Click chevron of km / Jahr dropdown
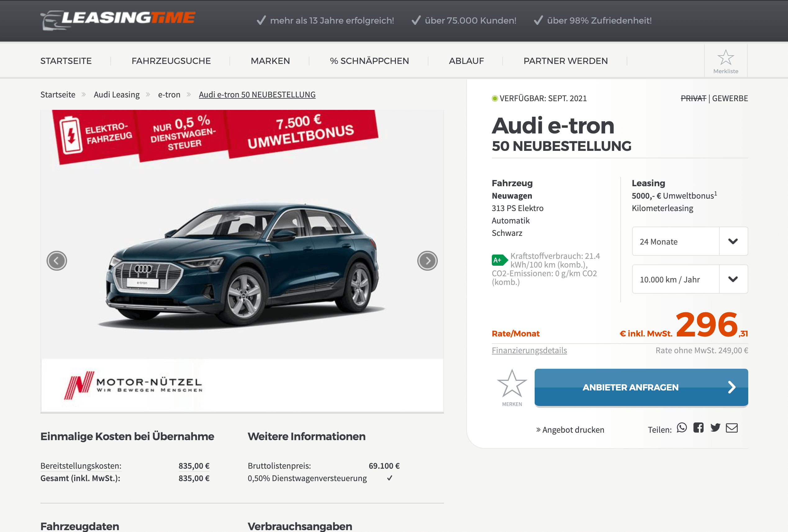Image resolution: width=788 pixels, height=532 pixels. click(733, 279)
